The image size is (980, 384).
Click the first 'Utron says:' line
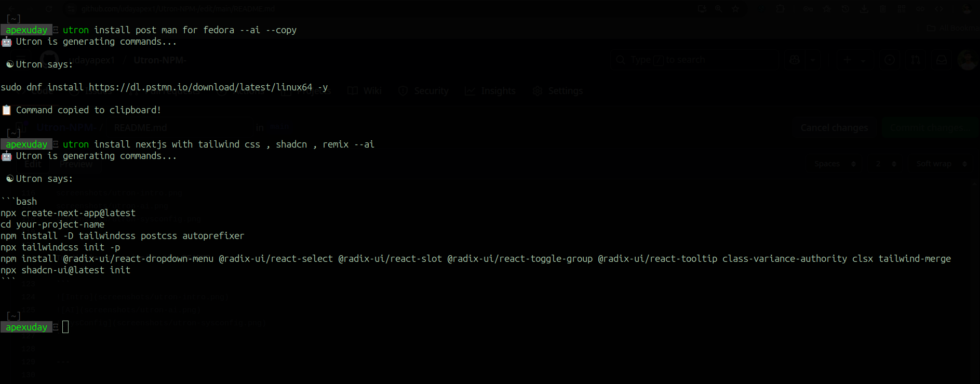39,64
